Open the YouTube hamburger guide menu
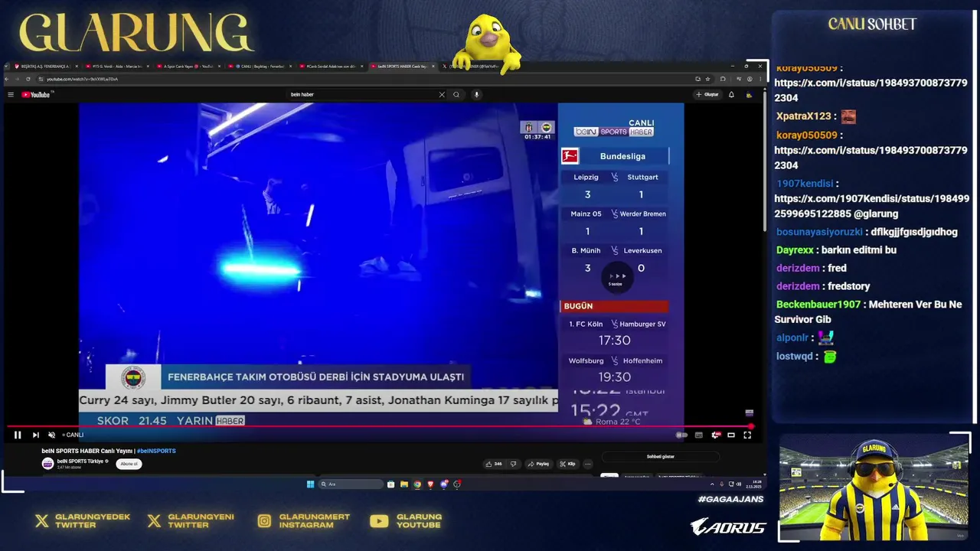The width and height of the screenshot is (980, 551). [x=11, y=95]
